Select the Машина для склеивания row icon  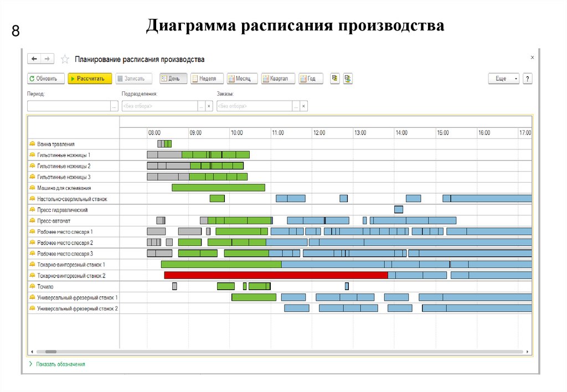(x=32, y=188)
